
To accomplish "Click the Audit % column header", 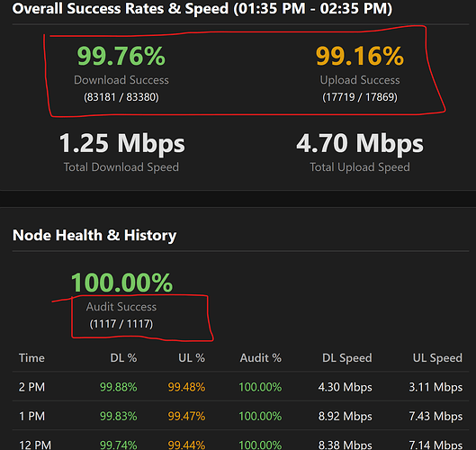I will 260,358.
